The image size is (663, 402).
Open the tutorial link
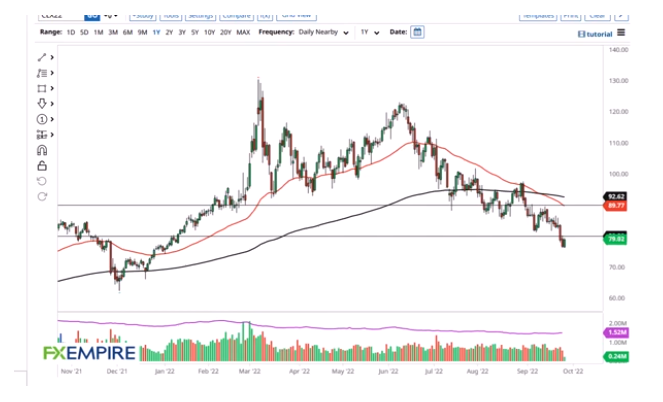pyautogui.click(x=595, y=34)
